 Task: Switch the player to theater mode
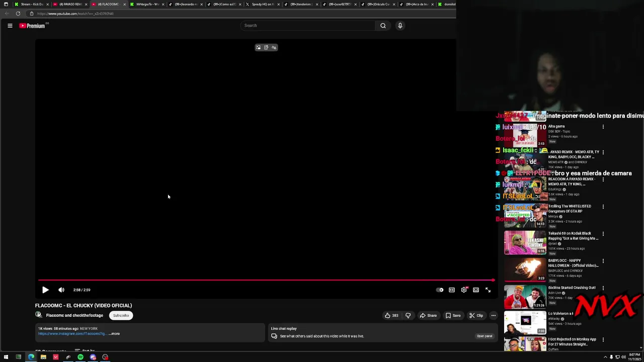tap(476, 290)
